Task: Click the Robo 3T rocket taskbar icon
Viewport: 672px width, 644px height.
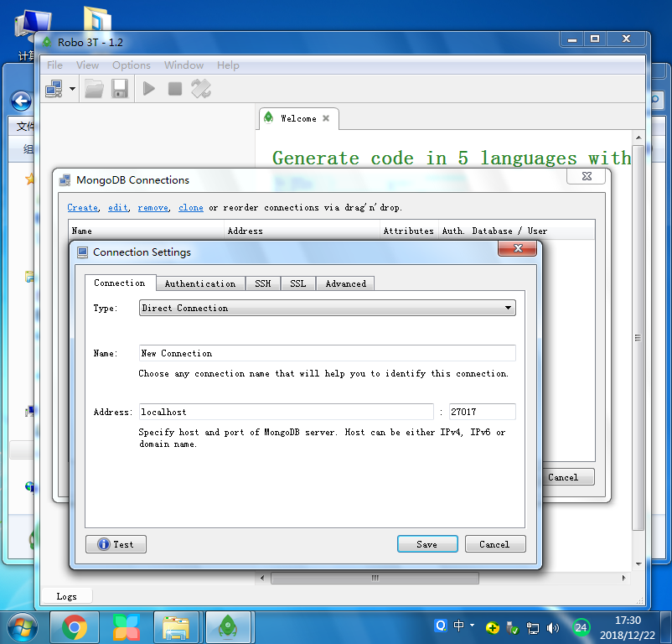Action: coord(228,628)
